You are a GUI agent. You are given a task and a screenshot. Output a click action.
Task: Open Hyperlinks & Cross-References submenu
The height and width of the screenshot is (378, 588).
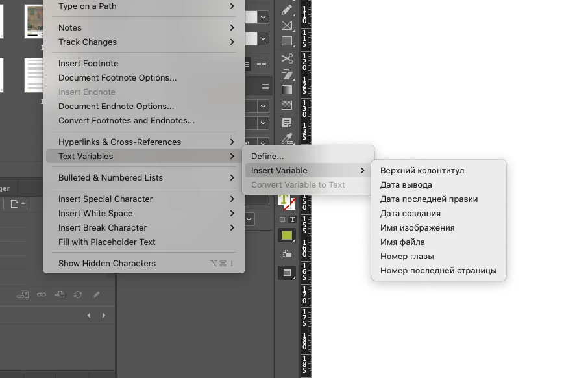coord(144,142)
